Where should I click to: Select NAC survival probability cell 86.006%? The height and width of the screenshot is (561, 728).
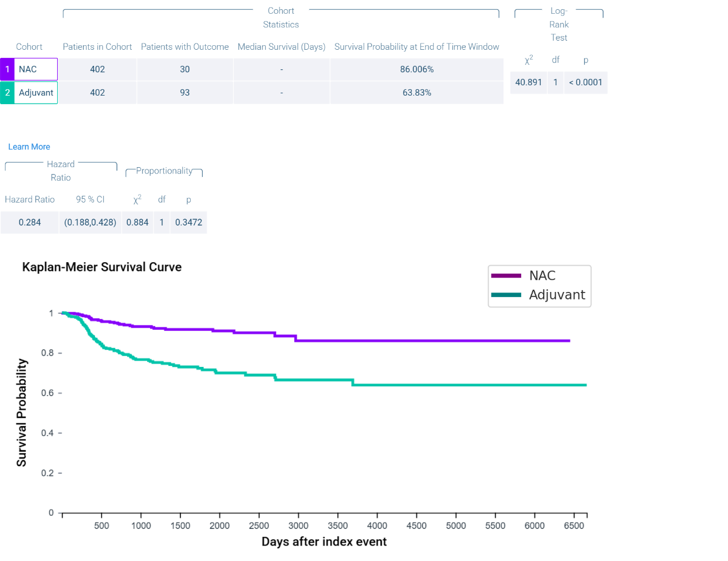pos(416,69)
